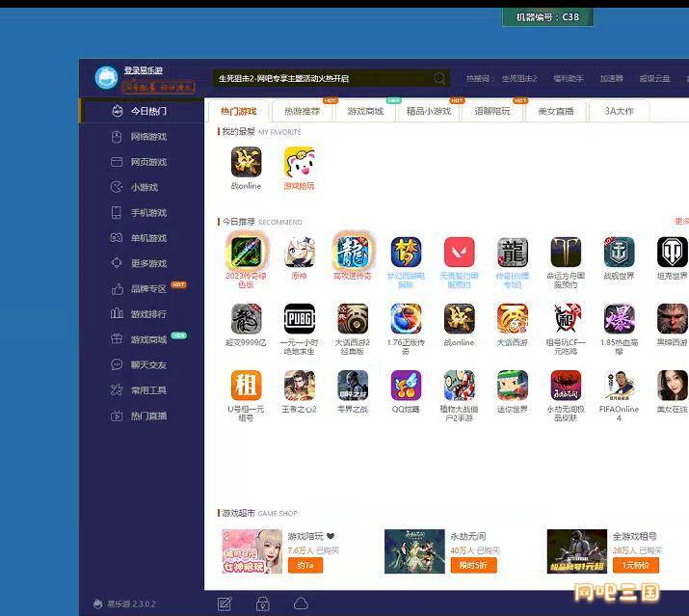The height and width of the screenshot is (616, 689).
Task: Click the 生死狙击2 hot word link
Action: point(519,79)
